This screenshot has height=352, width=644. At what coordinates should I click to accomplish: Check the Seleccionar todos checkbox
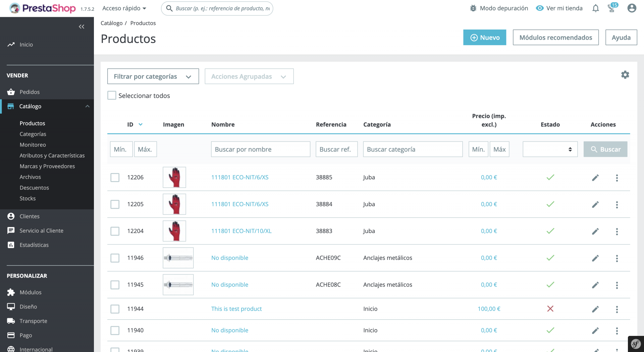[112, 96]
